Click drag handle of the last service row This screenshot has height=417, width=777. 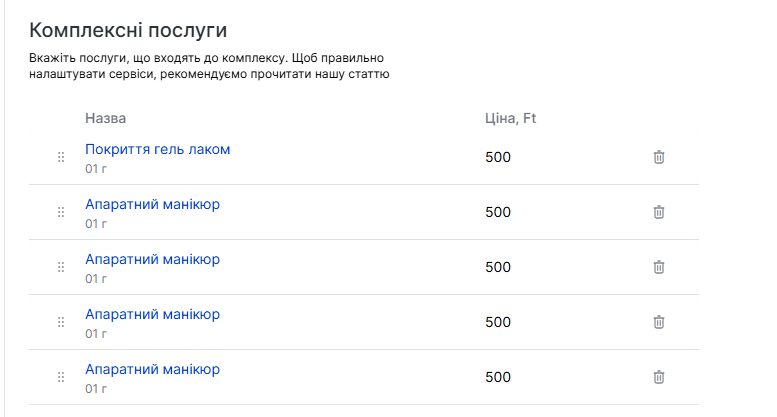[61, 377]
